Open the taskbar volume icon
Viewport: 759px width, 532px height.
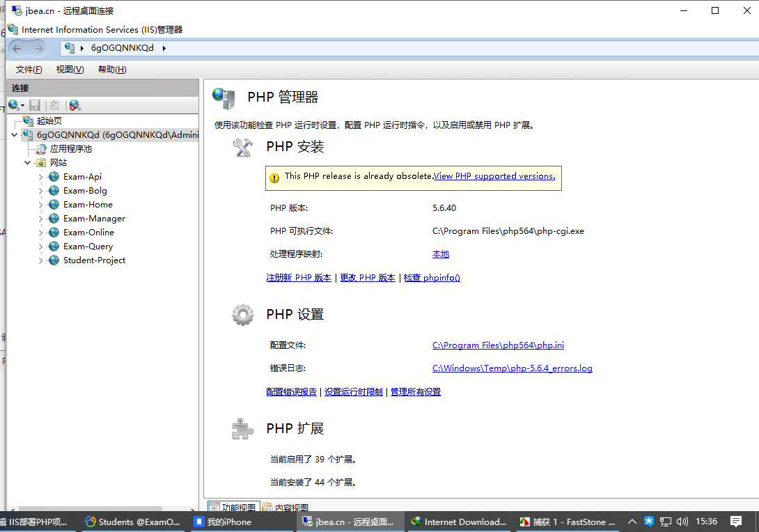(x=682, y=522)
